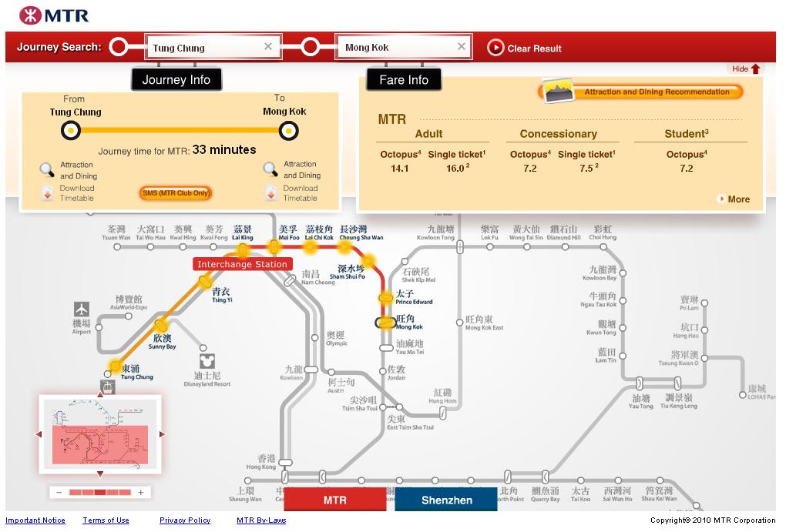The height and width of the screenshot is (532, 786).
Task: Select Yau Ma Tei station marker
Action: tap(386, 348)
